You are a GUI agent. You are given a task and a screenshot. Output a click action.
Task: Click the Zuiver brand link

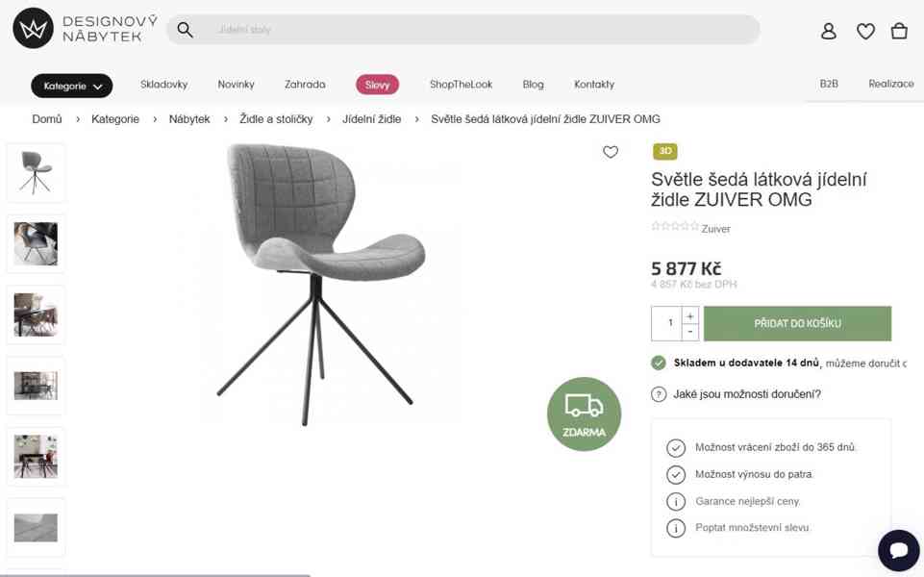point(715,229)
